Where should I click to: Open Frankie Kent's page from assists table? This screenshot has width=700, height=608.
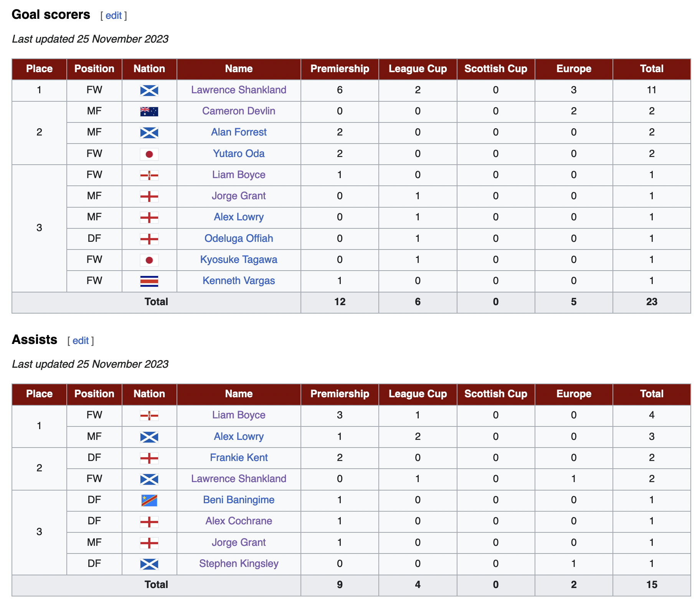point(239,458)
